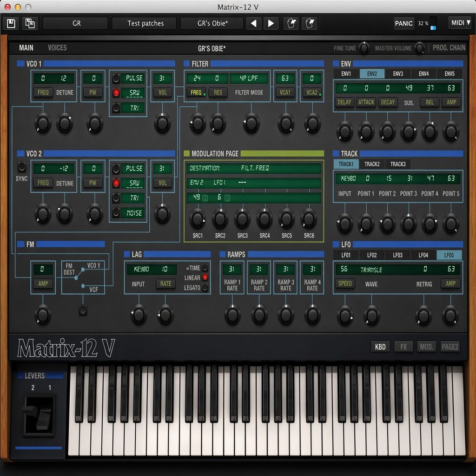
Task: Click the quantize icon next to modulation amount 49
Action: (205, 198)
